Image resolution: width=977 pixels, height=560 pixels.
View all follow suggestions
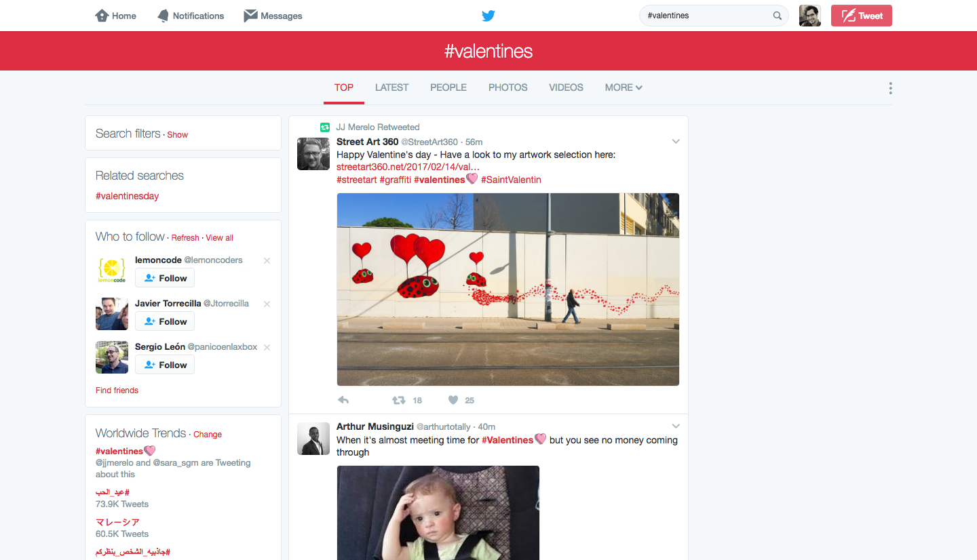point(220,238)
